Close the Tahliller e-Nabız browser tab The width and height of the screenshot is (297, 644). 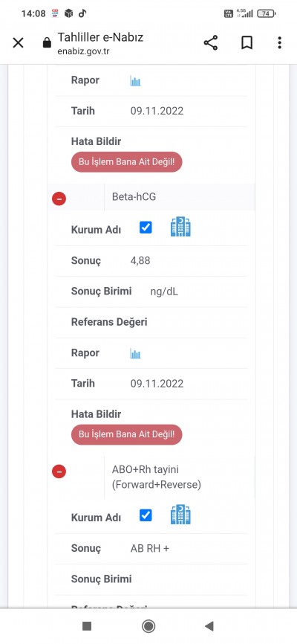point(18,42)
